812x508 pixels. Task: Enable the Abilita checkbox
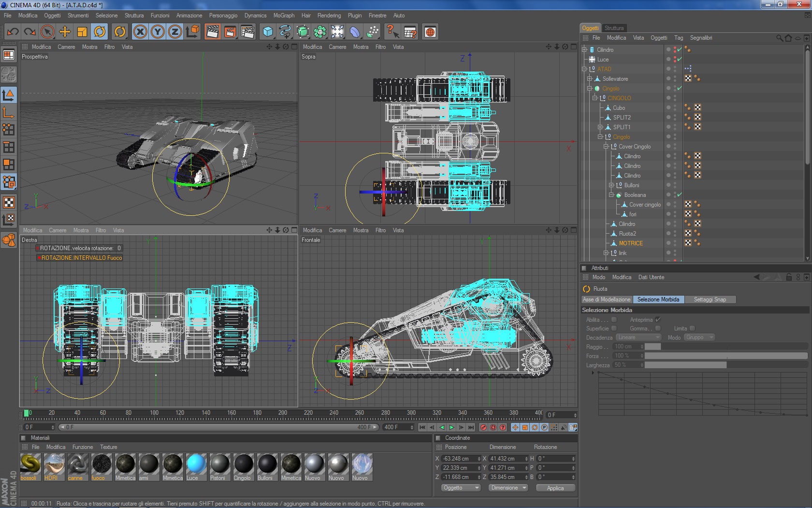614,319
